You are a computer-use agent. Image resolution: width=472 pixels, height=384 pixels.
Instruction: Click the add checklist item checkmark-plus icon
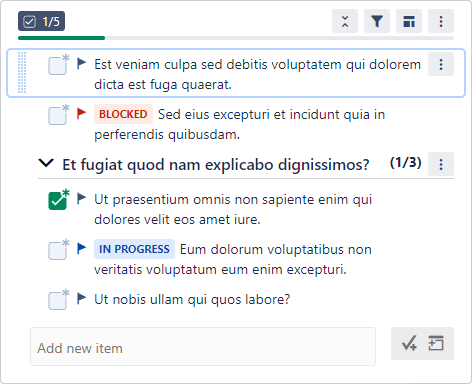point(409,343)
